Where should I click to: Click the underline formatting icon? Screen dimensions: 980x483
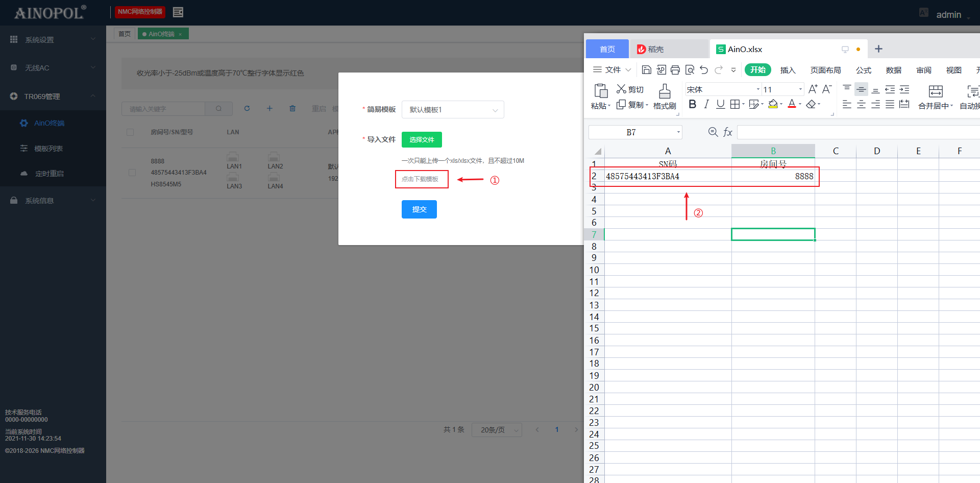[720, 104]
